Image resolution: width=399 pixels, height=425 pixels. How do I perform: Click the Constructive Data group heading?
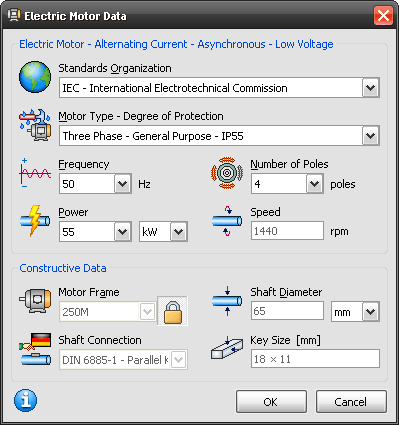pos(63,268)
